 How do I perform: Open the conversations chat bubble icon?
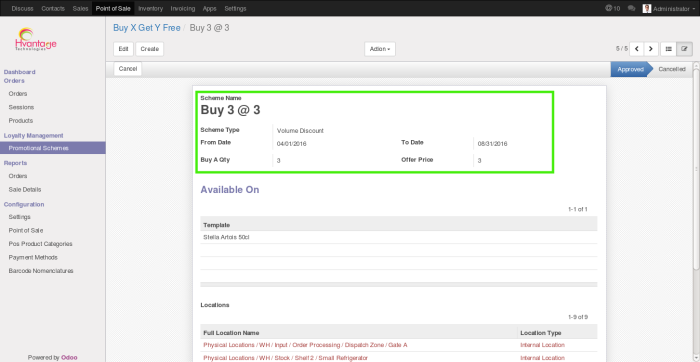tap(631, 8)
